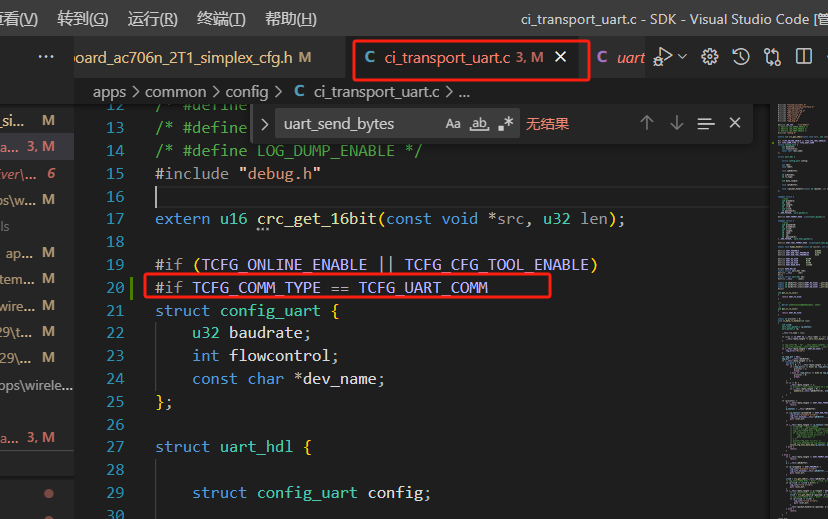Image resolution: width=828 pixels, height=519 pixels.
Task: Click the Run and Debug play icon
Action: [662, 56]
